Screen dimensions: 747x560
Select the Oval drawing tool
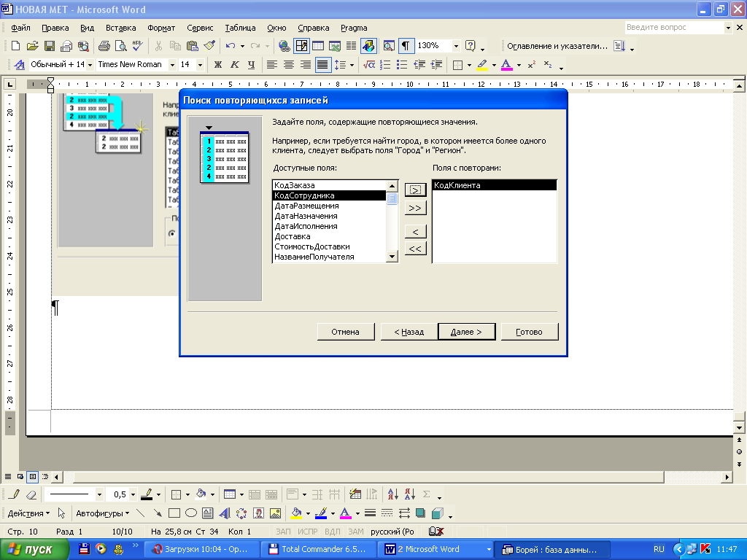point(191,513)
